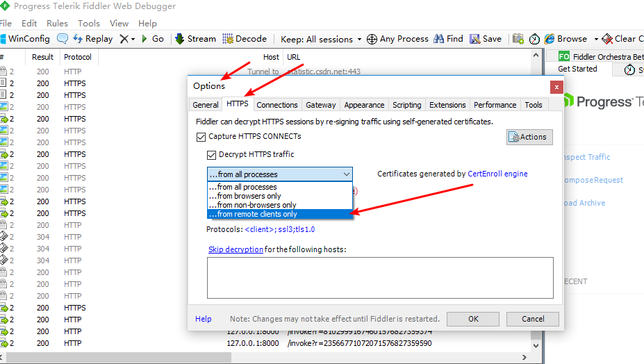Click the Help link in Options

204,319
